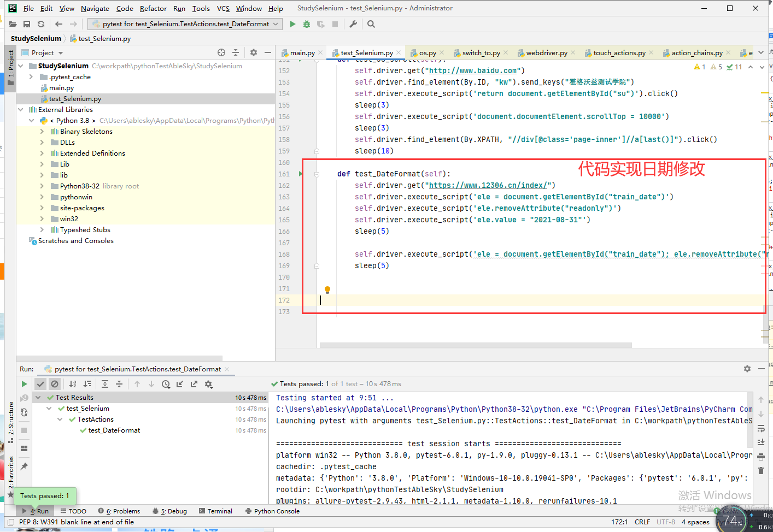Switch to the main.py editor tab
This screenshot has width=773, height=532.
(x=302, y=53)
